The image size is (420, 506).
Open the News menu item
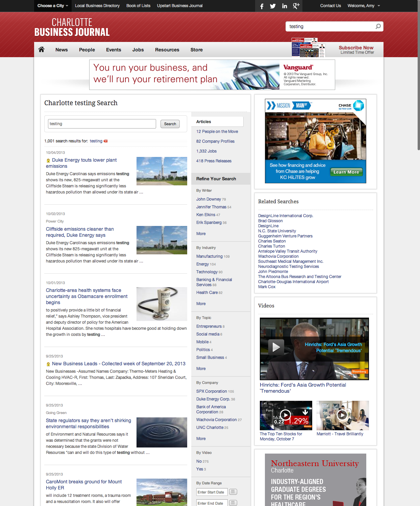coord(61,50)
